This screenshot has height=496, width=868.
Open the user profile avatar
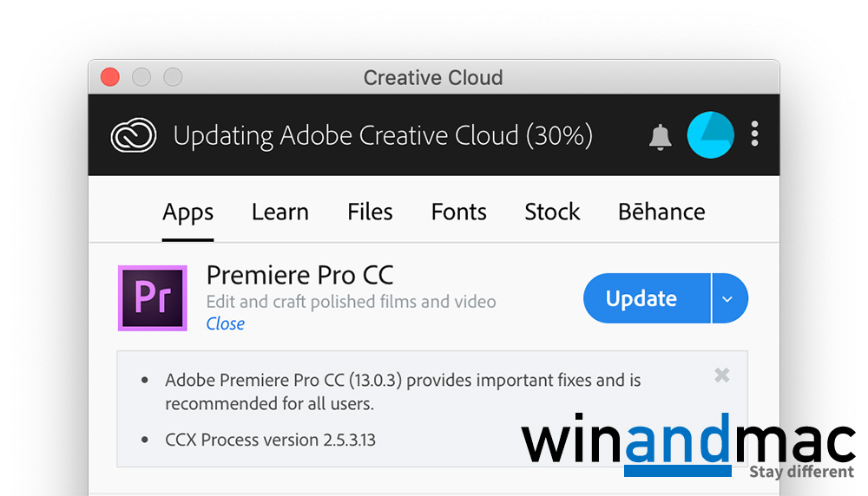coord(710,135)
